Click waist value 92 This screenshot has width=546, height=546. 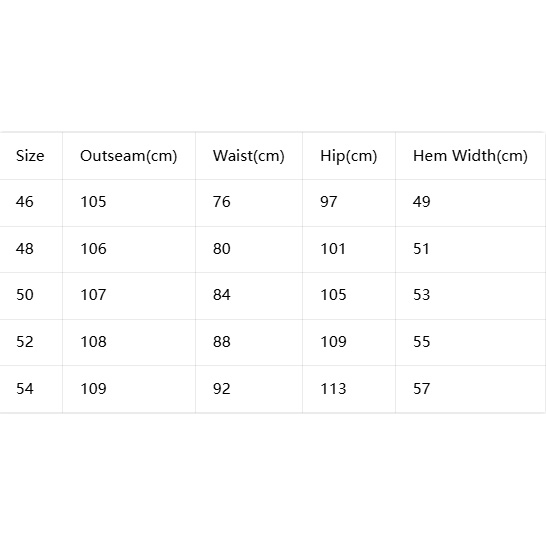(221, 389)
